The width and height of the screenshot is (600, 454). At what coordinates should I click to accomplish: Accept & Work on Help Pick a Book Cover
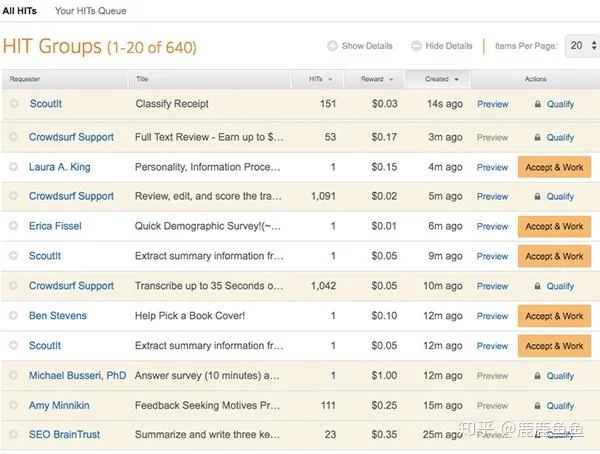coord(554,316)
